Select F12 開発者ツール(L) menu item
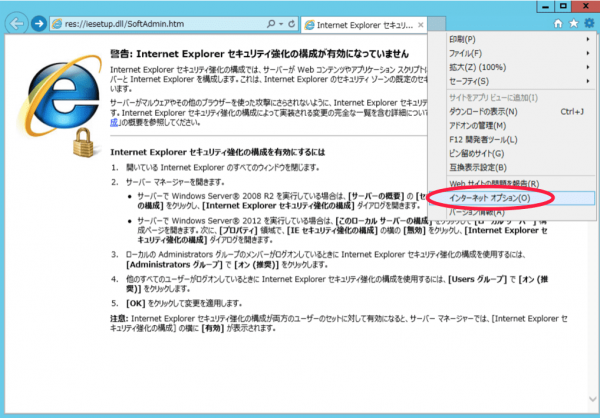The width and height of the screenshot is (600, 418). tap(512, 140)
